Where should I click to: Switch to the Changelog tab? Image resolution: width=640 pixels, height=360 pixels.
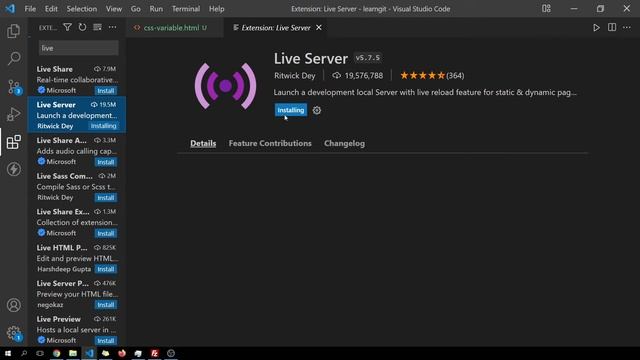point(344,143)
